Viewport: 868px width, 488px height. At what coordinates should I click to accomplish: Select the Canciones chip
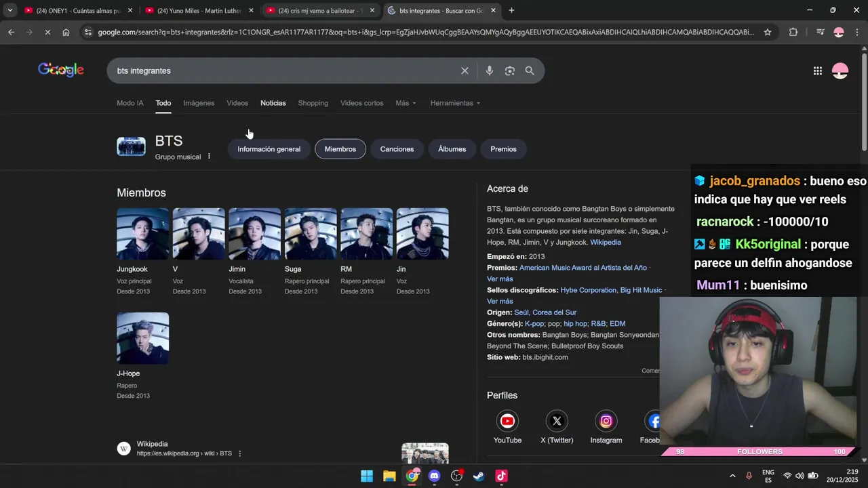coord(397,149)
